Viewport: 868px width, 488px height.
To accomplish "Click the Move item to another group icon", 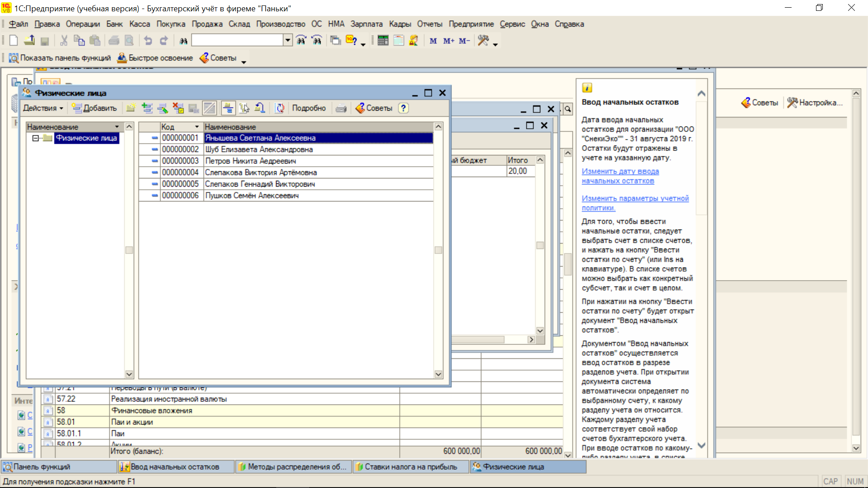I will (x=244, y=108).
